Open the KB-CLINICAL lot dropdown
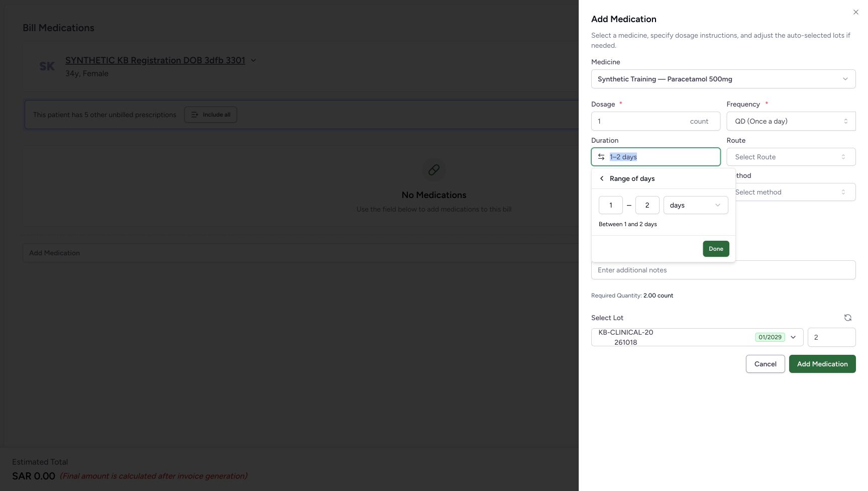 697,337
